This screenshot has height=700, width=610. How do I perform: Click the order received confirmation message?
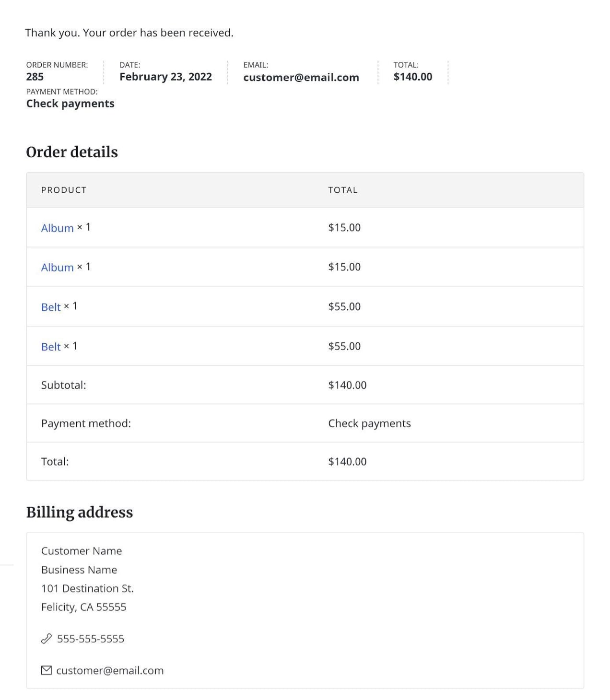click(x=129, y=33)
